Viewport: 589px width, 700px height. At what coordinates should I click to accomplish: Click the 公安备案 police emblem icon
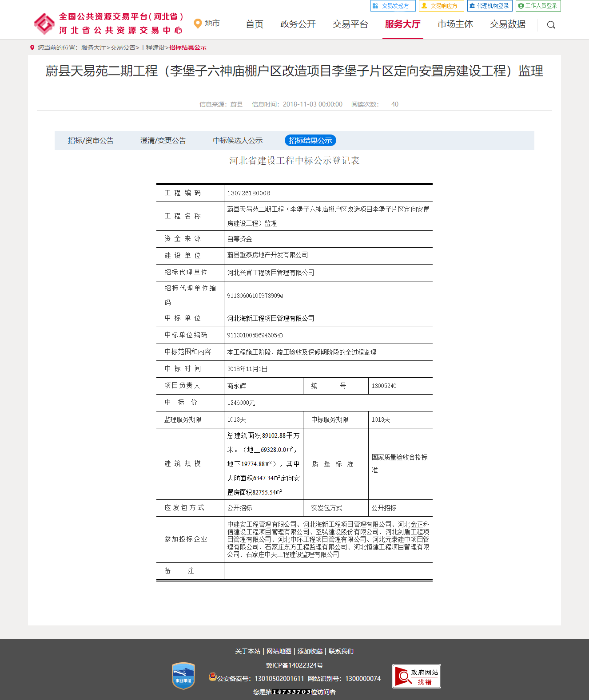[212, 677]
